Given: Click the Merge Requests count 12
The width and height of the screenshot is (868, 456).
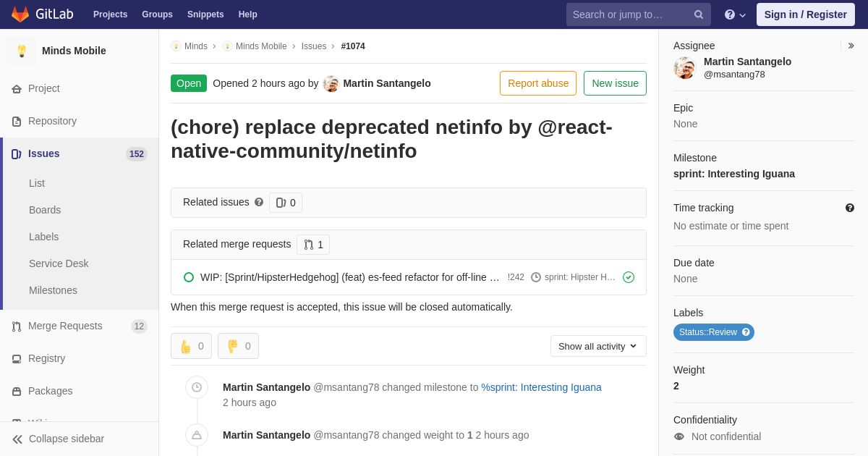Looking at the screenshot, I should tap(139, 326).
